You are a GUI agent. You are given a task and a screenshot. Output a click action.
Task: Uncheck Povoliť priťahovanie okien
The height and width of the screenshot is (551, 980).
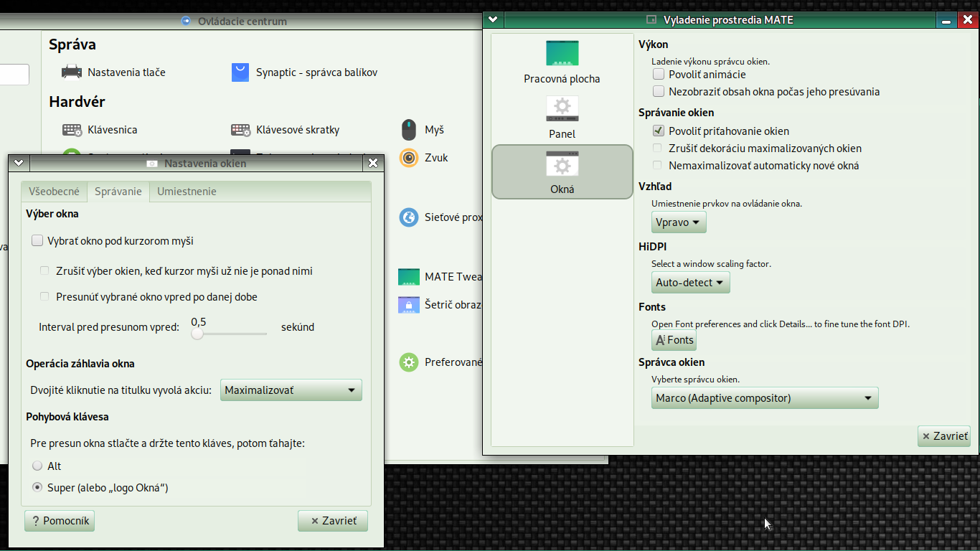click(x=659, y=131)
